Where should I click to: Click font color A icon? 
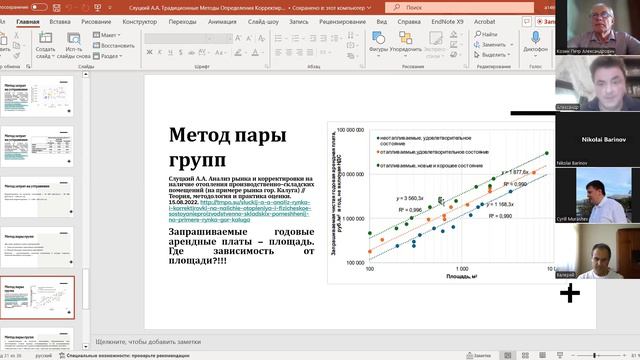(x=255, y=52)
